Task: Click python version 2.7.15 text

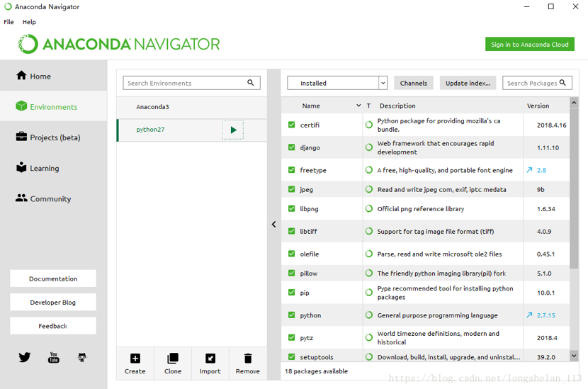Action: point(545,315)
